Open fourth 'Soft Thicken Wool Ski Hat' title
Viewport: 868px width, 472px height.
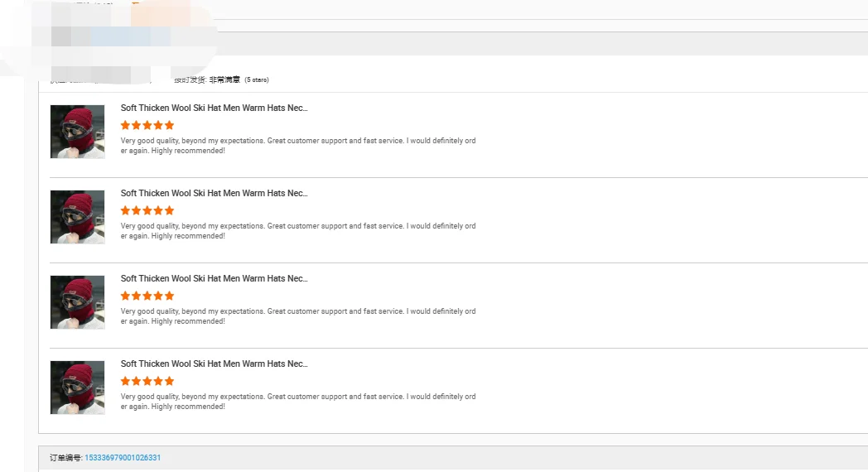pyautogui.click(x=214, y=364)
